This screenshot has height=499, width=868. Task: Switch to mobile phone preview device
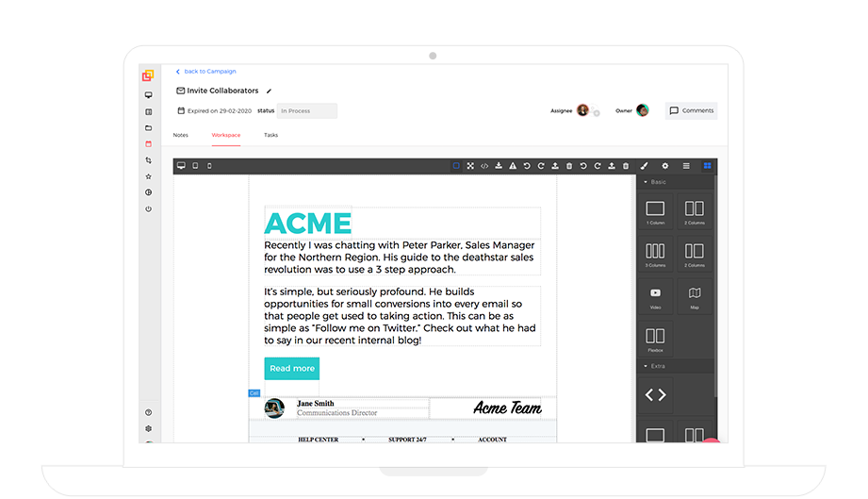[209, 166]
